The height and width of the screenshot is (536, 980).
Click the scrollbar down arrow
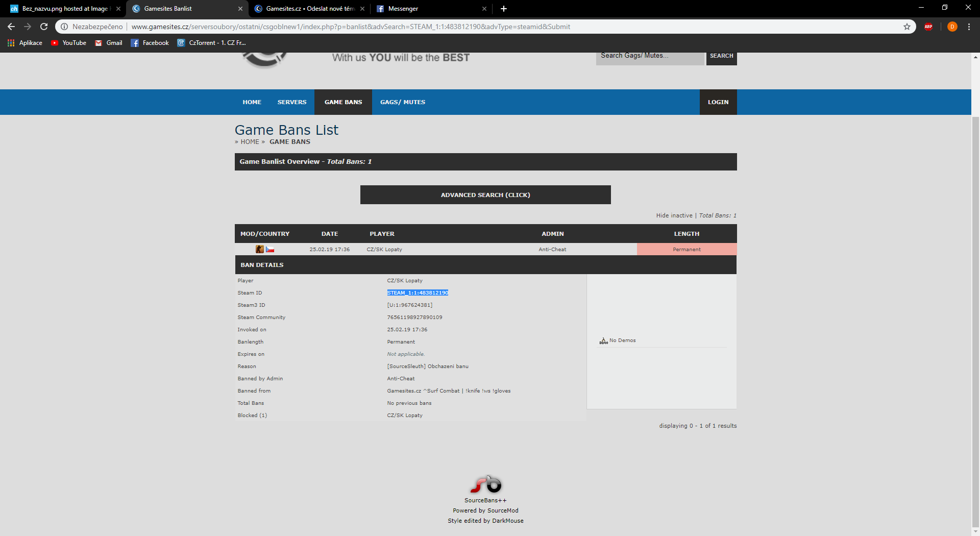click(975, 531)
